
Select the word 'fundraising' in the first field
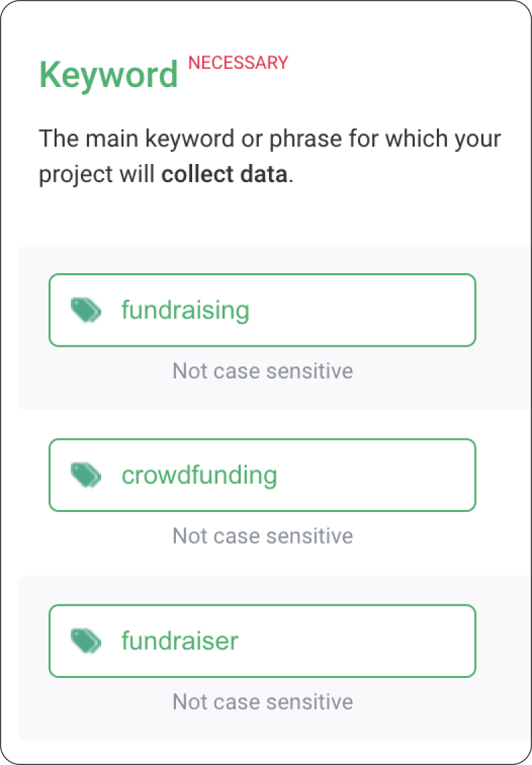(x=185, y=310)
